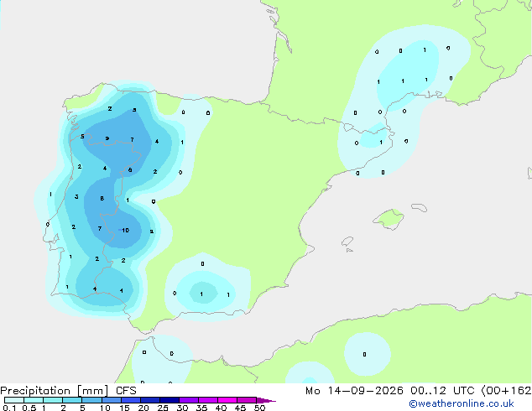Select the darkest navy blue legend swatch
The image size is (532, 411).
pos(170,400)
